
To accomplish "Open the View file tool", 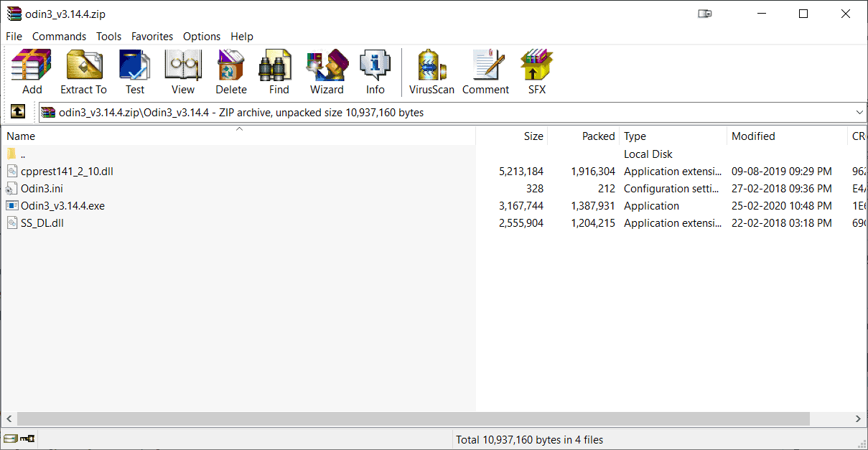I will pyautogui.click(x=182, y=72).
